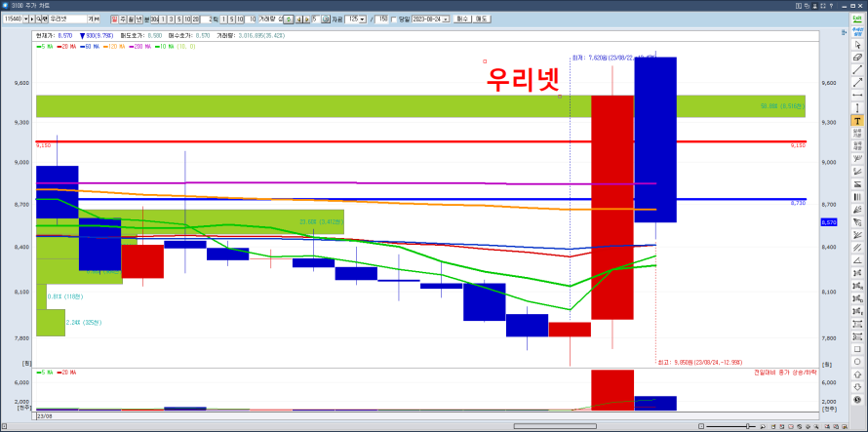Viewport: 868px width, 432px height.
Task: Select the up arrow marker tool
Action: (857, 374)
